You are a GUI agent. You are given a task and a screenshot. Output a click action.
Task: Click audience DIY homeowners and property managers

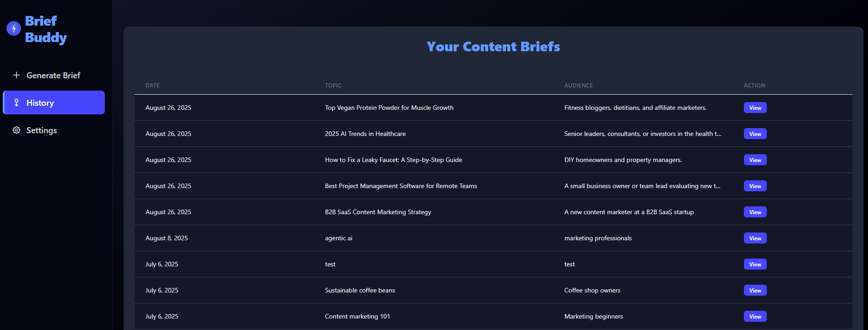[623, 160]
